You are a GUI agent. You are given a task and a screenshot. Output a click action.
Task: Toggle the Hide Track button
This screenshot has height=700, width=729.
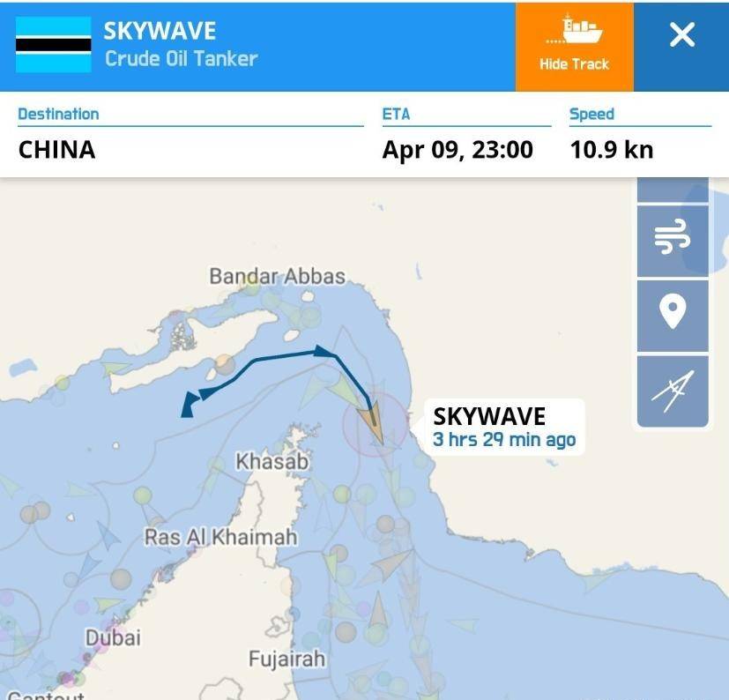point(574,47)
